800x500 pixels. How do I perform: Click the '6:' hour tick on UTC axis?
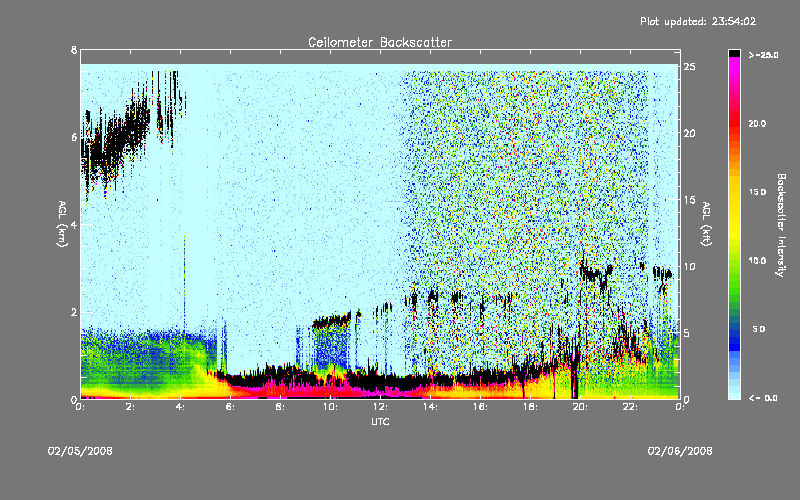point(231,407)
